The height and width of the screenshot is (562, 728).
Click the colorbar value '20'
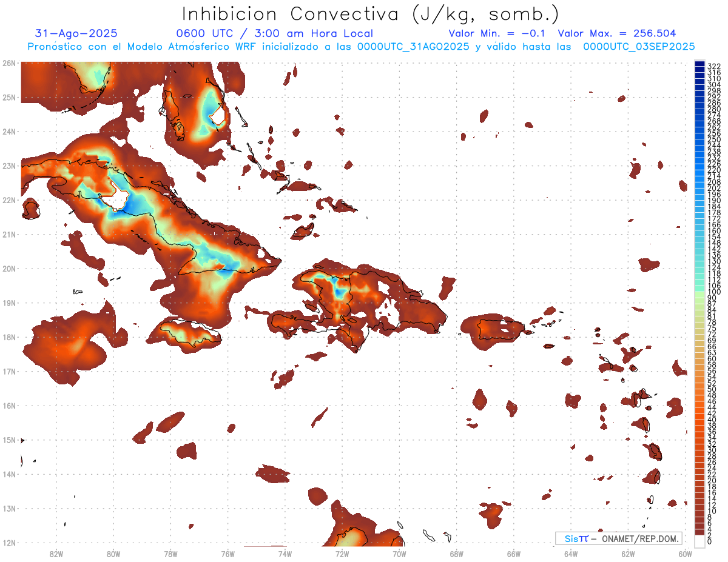click(x=712, y=481)
